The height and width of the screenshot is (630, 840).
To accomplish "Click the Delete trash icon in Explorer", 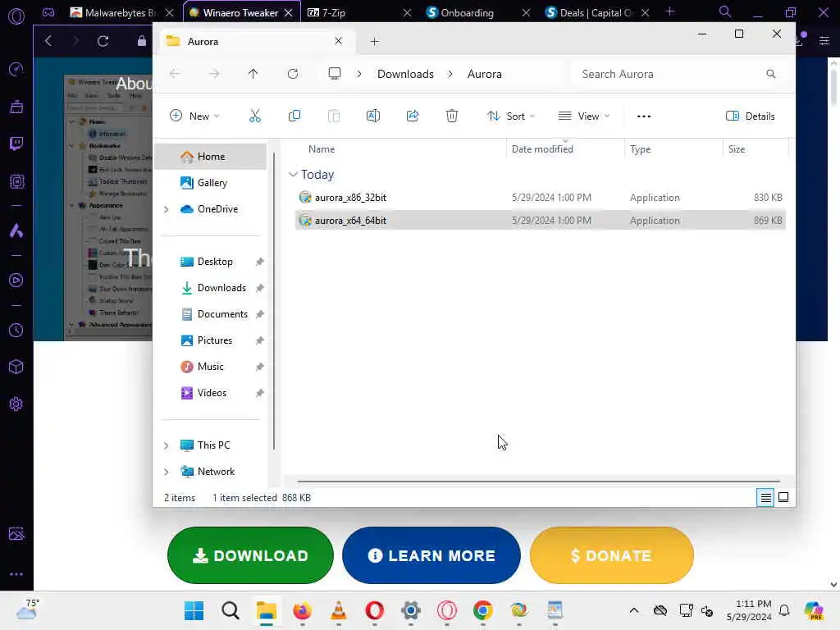I will [452, 116].
